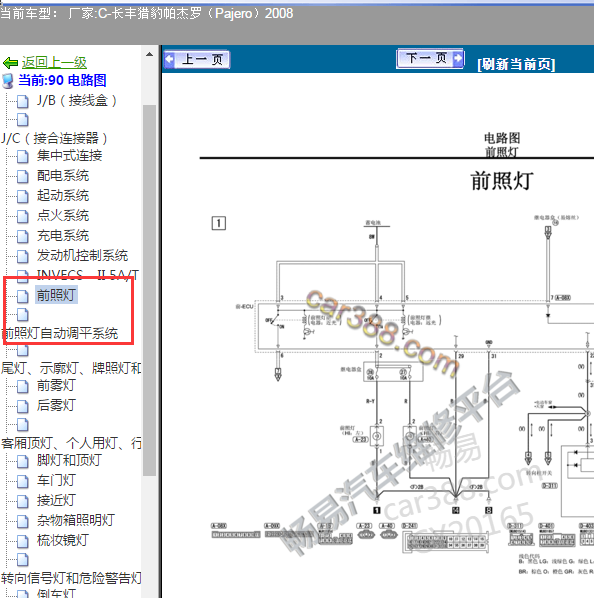594x598 pixels.
Task: Click the page icon beside 前照灯
Action: coord(22,296)
